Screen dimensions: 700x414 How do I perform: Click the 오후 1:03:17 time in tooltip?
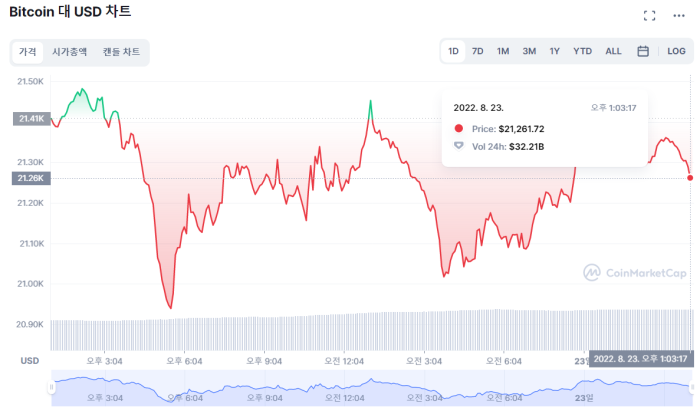[x=613, y=108]
